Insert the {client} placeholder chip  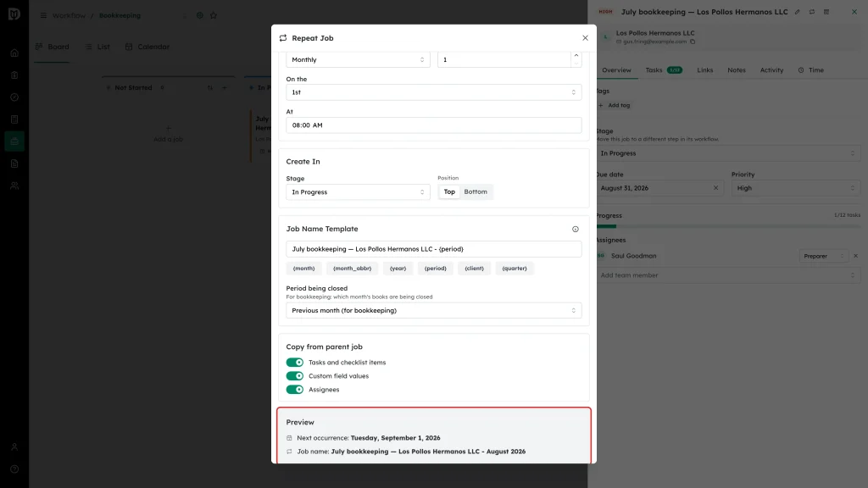(474, 269)
